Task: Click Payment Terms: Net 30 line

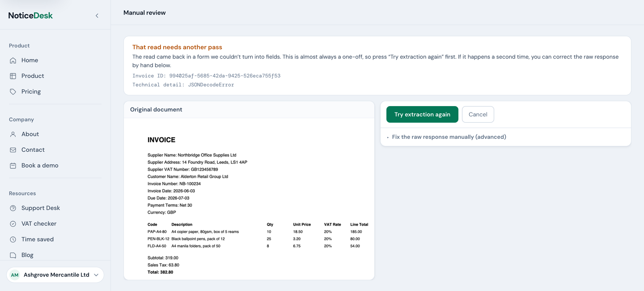Action: click(x=170, y=205)
